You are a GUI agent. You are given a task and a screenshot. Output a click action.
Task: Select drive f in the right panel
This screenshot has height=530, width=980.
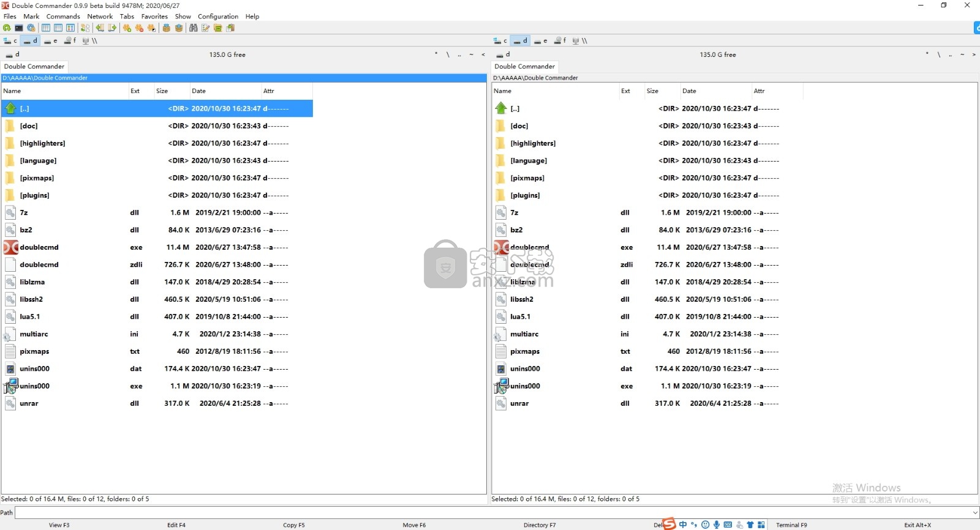[x=560, y=41]
